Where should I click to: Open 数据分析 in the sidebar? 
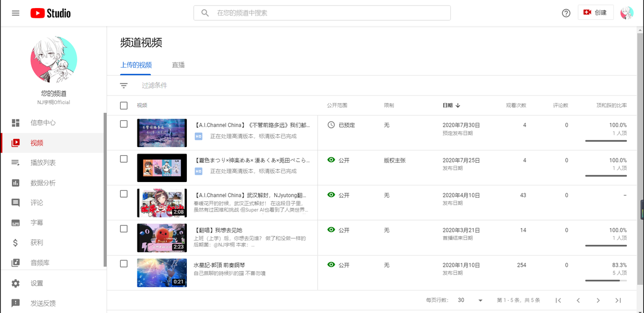[52, 183]
